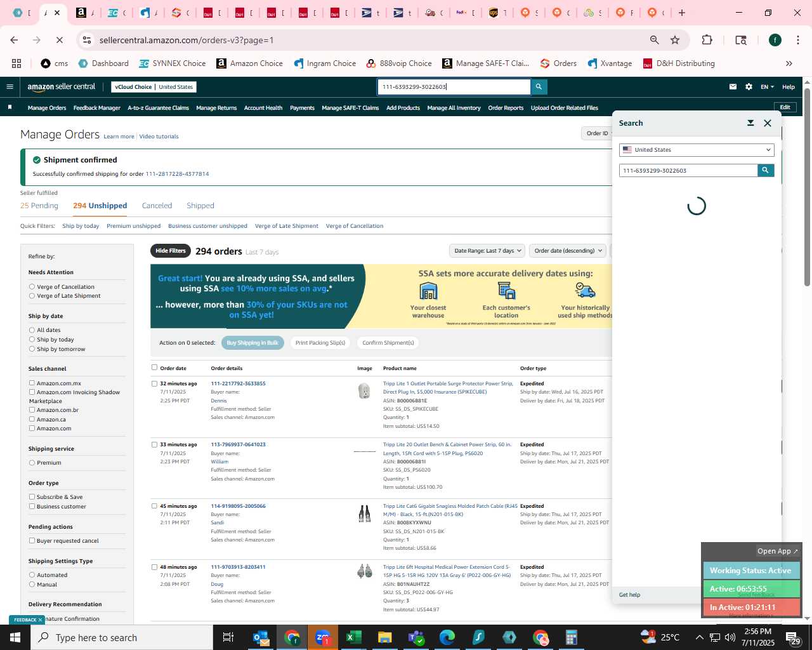
Task: Open Microsoft Edge from the taskbar
Action: 447,637
